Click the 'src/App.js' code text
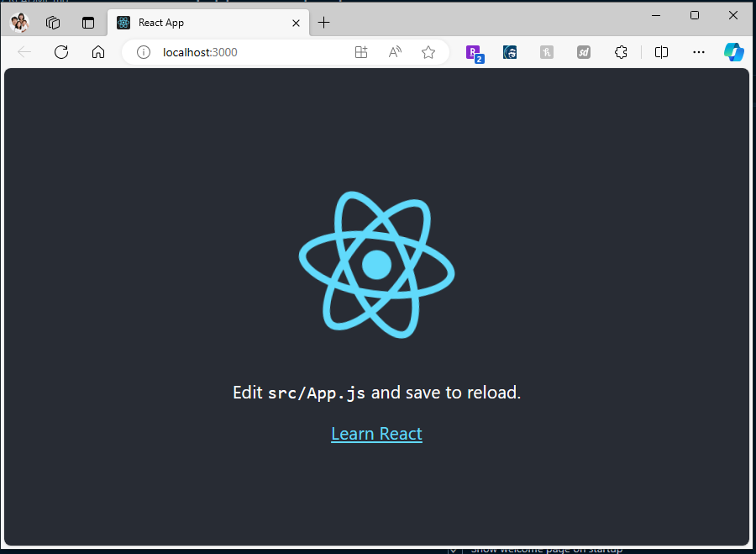756x554 pixels. point(317,393)
